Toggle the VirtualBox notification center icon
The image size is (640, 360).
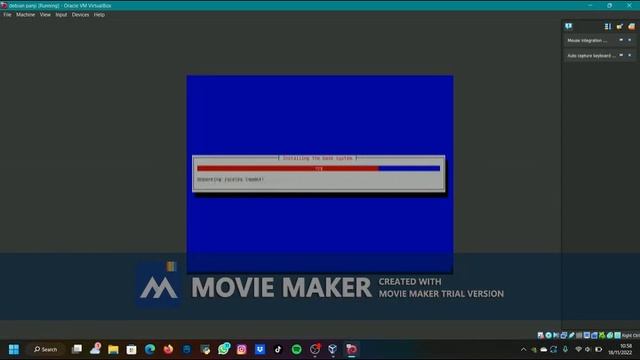pos(569,27)
